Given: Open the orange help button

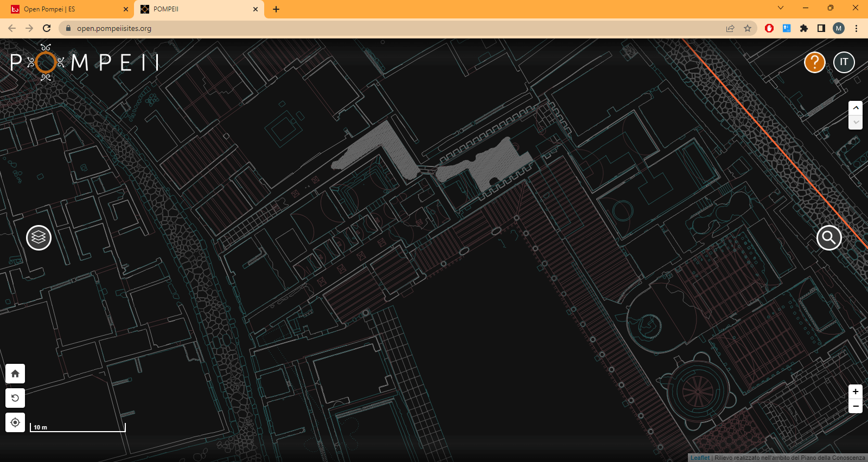Looking at the screenshot, I should [x=814, y=62].
